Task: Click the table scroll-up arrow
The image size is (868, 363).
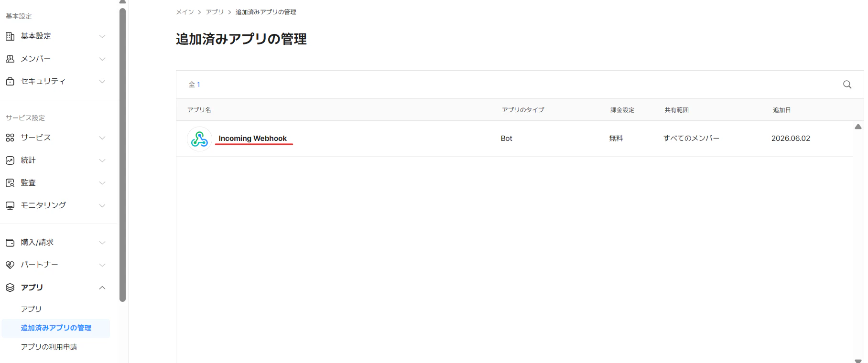Action: 858,127
